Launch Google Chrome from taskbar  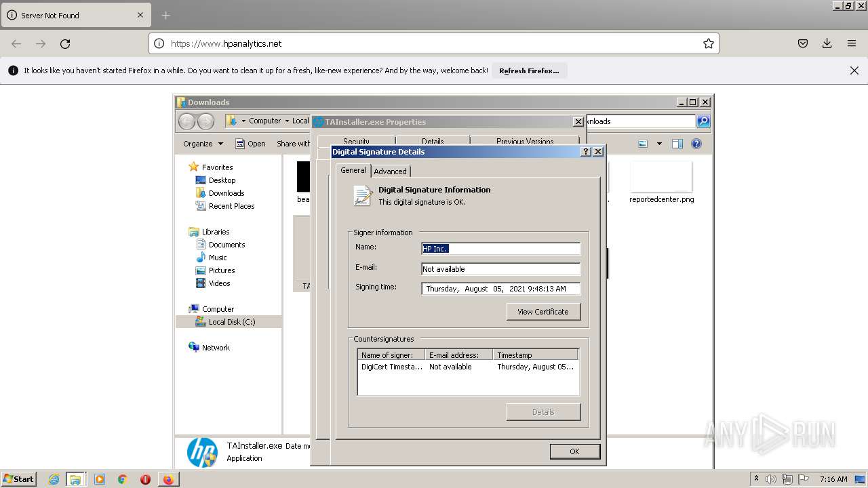[x=122, y=479]
